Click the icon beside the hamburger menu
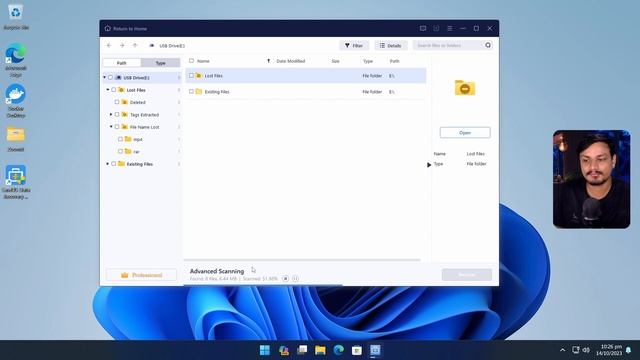 (436, 28)
